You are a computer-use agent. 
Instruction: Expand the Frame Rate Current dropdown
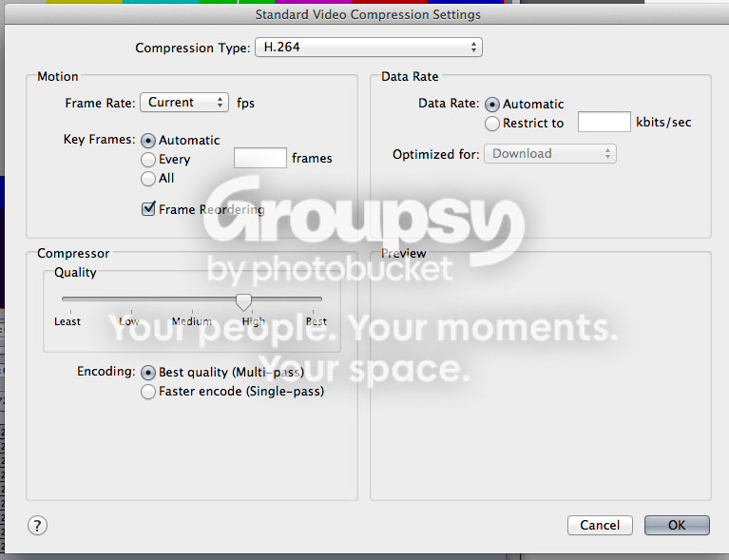[x=184, y=103]
